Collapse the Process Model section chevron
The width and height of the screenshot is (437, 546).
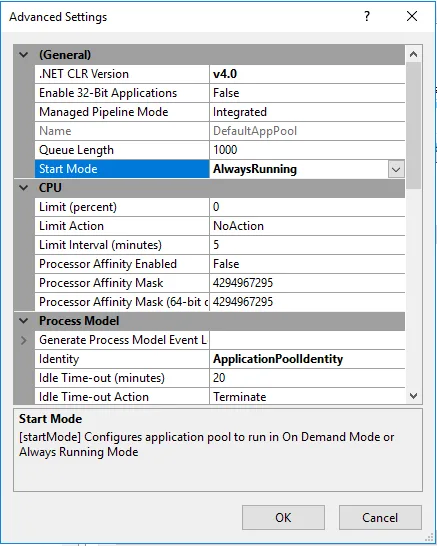point(24,321)
